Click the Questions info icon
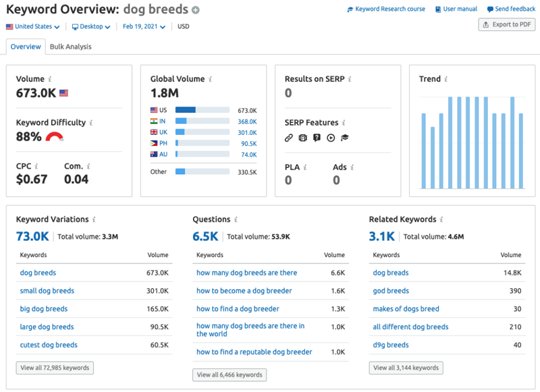 pos(236,219)
